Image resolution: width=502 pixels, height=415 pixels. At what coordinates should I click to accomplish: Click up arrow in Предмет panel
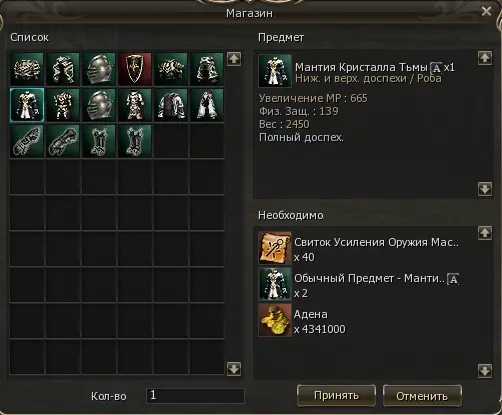coord(485,58)
